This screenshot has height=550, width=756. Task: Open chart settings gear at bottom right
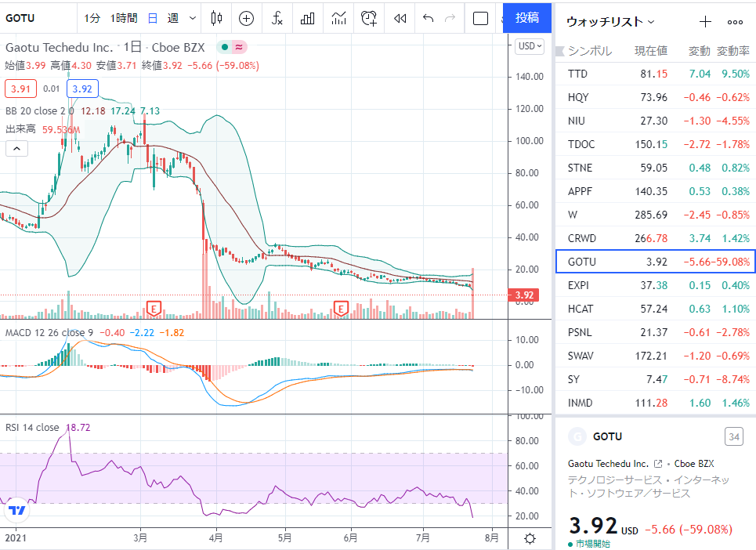(x=530, y=538)
